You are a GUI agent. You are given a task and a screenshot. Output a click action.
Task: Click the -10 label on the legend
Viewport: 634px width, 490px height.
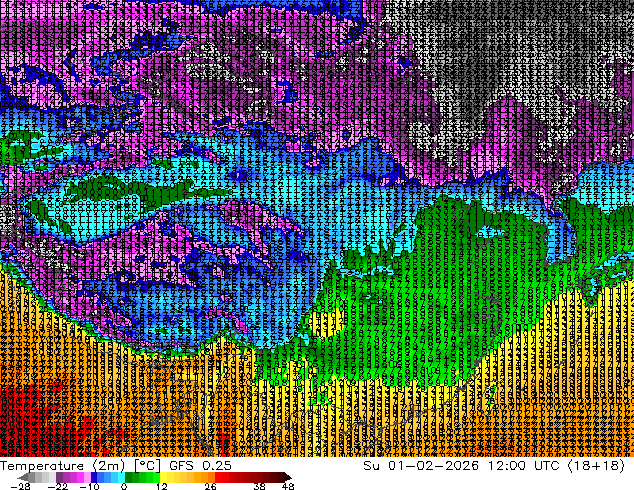[x=90, y=486]
